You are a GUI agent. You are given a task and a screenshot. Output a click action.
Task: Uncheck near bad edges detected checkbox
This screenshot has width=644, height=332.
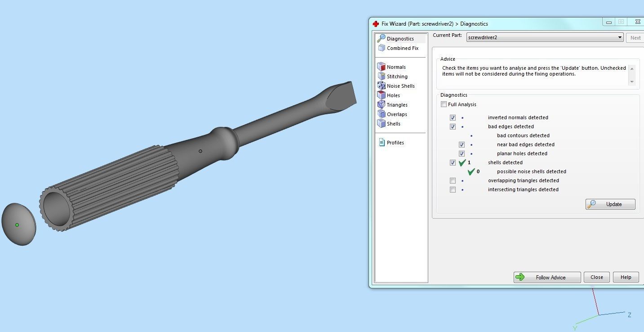[x=462, y=144]
